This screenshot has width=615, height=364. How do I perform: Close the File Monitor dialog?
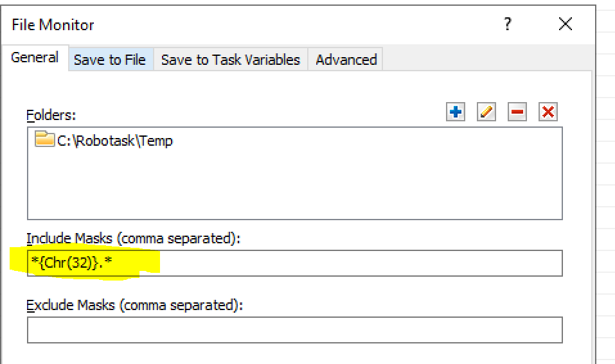[566, 25]
